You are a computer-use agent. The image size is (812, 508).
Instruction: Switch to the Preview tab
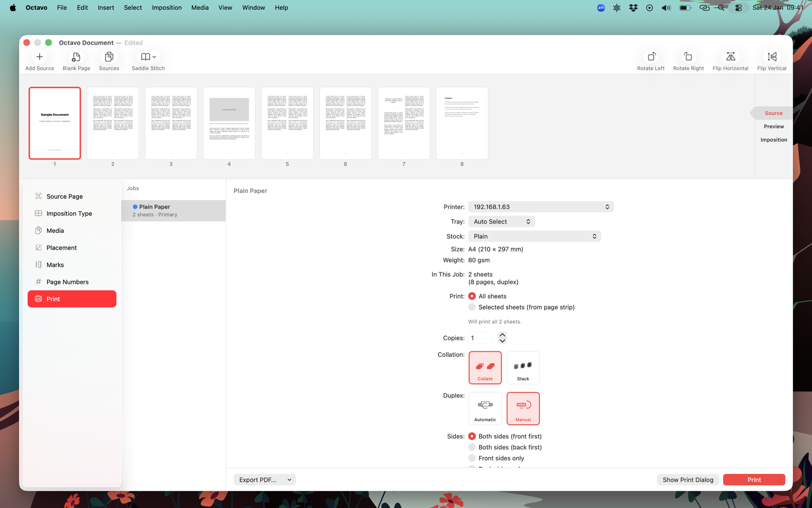774,127
